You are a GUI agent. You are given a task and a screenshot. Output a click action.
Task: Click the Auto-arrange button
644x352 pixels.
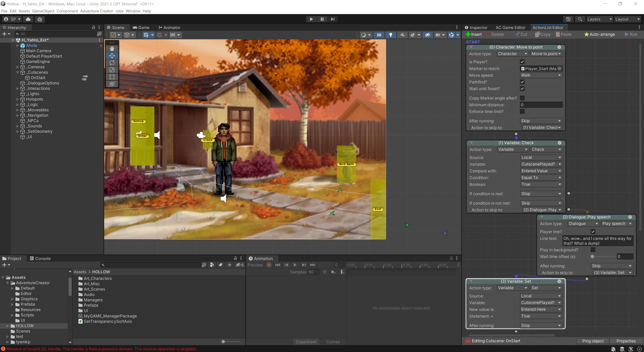coord(599,34)
